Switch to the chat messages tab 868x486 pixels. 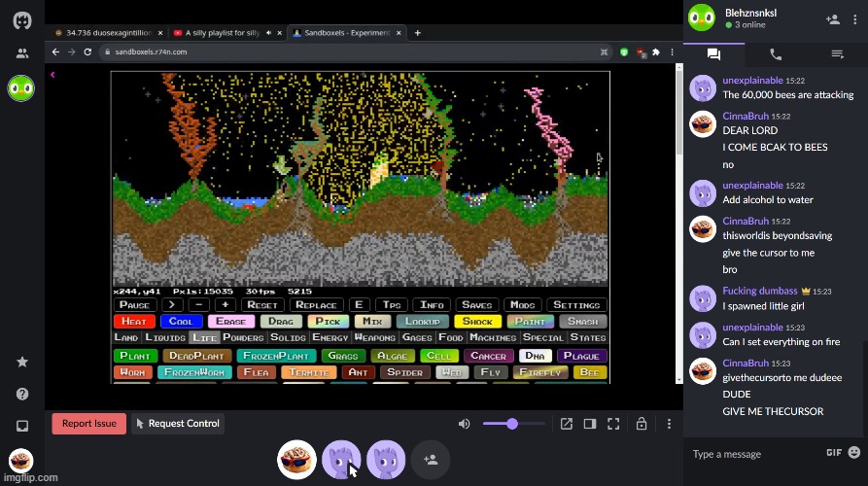coord(713,54)
